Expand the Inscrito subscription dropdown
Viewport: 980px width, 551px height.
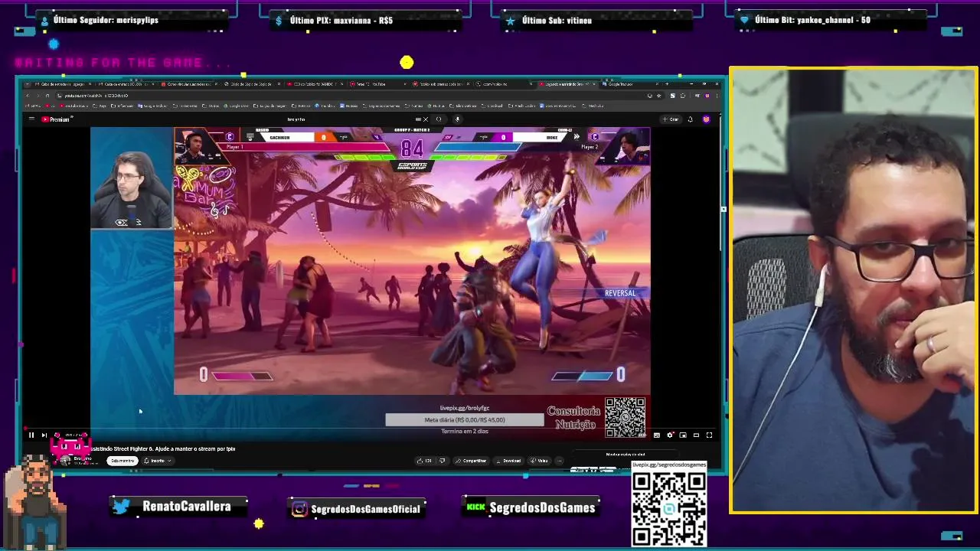tap(158, 461)
